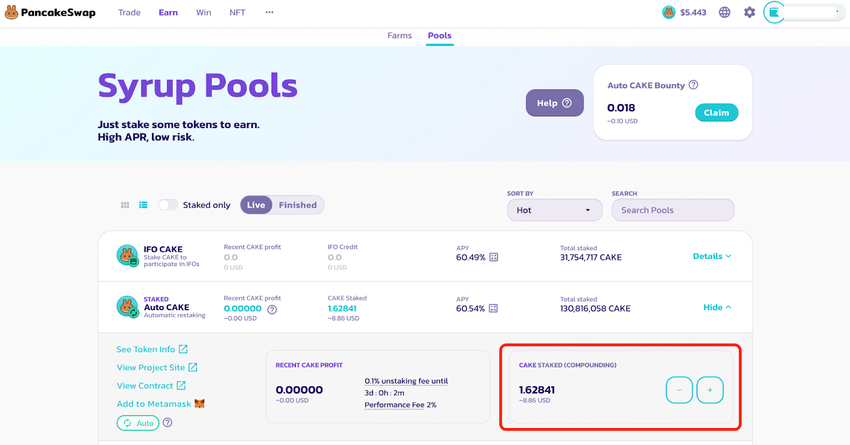Open the Farms tab

point(400,36)
